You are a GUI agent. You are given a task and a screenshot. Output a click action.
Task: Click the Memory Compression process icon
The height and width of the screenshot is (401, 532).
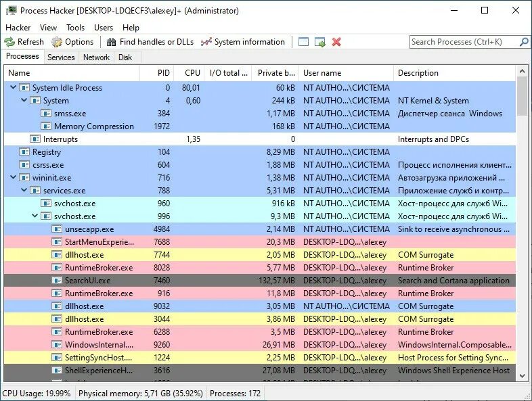pos(46,126)
